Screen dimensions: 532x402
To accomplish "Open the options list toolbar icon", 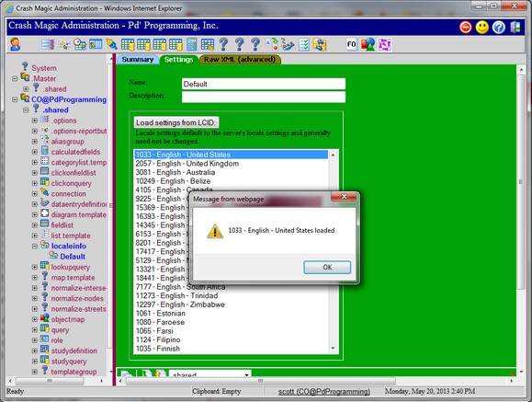I will 48,44.
